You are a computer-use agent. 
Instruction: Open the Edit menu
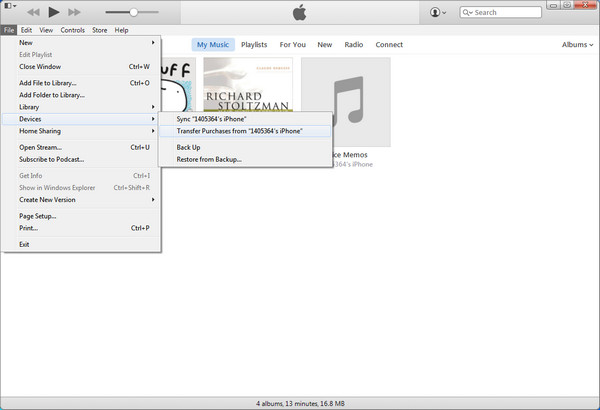(26, 30)
